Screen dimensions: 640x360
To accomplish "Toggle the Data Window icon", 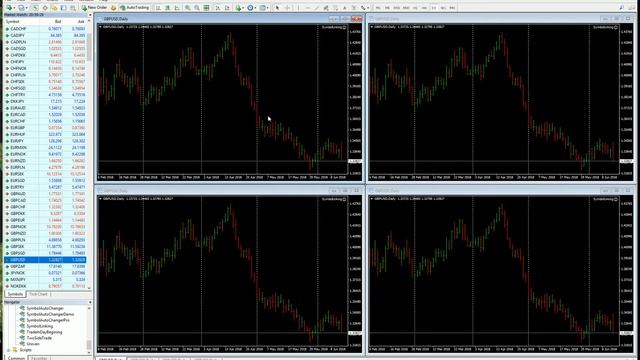I will coord(45,8).
